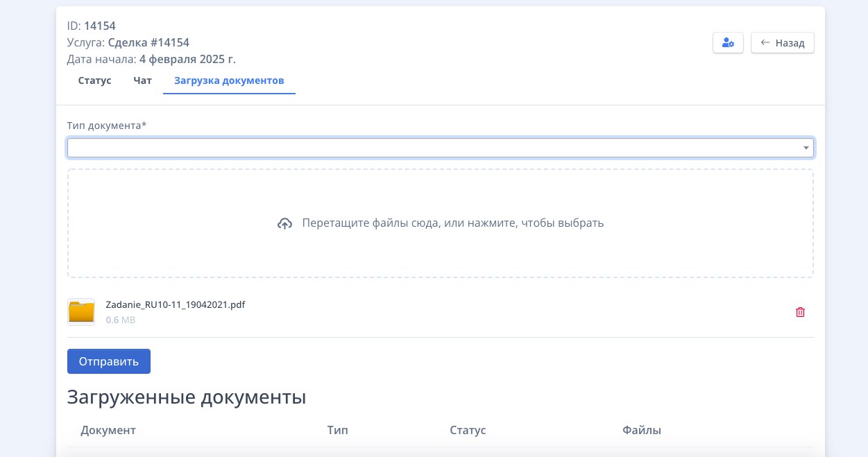The width and height of the screenshot is (868, 457).
Task: Open the Статус tab
Action: pyautogui.click(x=94, y=80)
